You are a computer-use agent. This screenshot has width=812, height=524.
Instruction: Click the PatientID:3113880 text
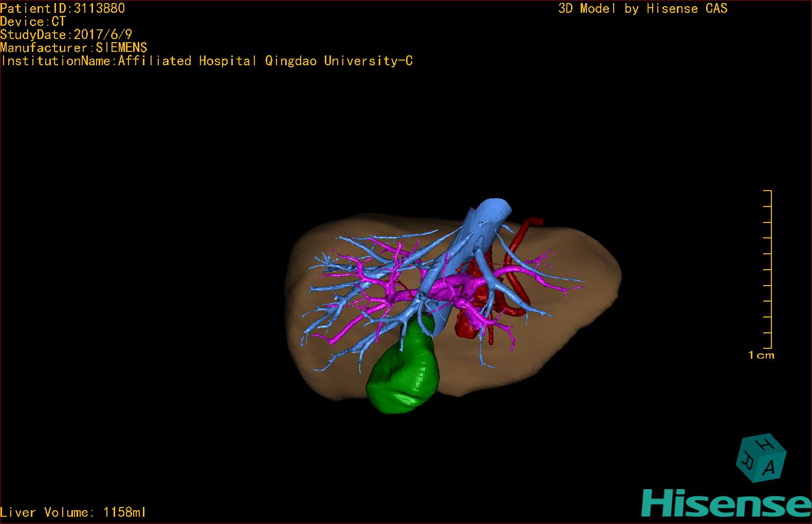click(x=62, y=8)
